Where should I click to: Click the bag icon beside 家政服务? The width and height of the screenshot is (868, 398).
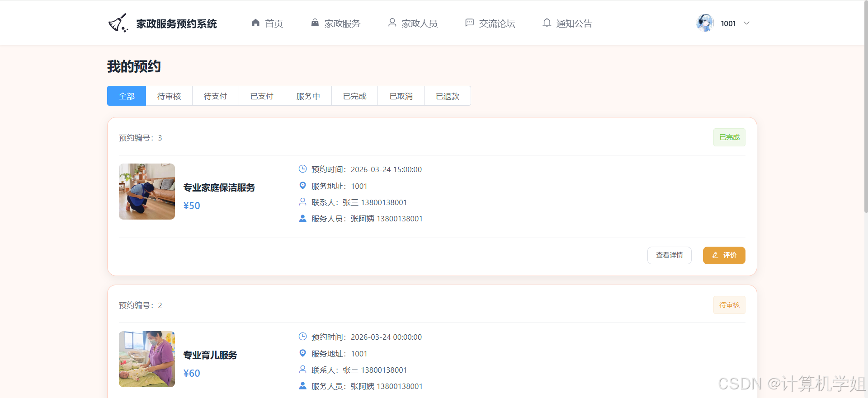click(x=315, y=23)
